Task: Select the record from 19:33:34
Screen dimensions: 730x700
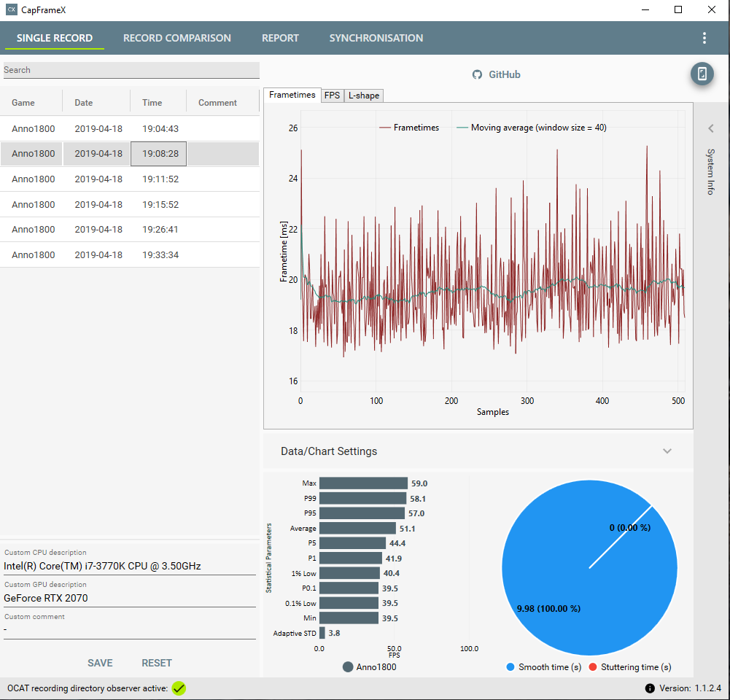Action: [x=129, y=254]
